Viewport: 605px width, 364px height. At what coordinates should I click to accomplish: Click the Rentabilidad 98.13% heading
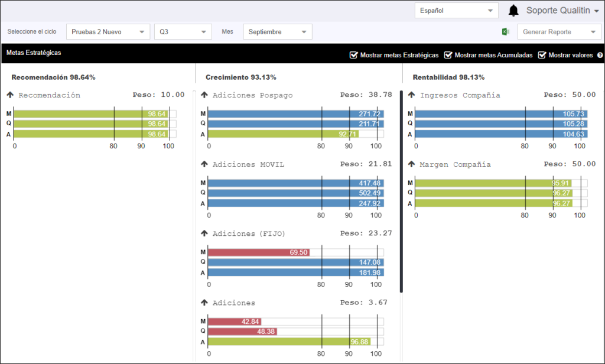coord(448,77)
